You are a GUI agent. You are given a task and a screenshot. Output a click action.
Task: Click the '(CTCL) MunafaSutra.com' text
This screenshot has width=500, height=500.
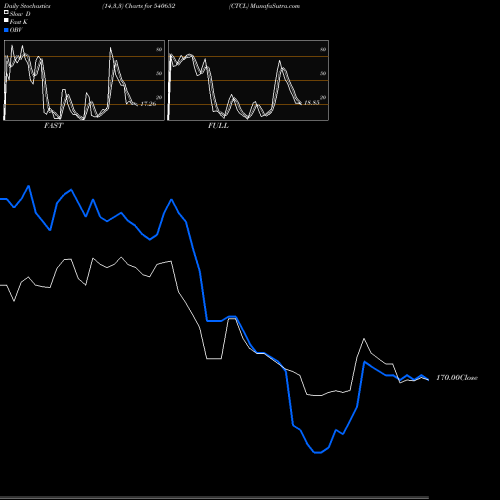click(264, 6)
